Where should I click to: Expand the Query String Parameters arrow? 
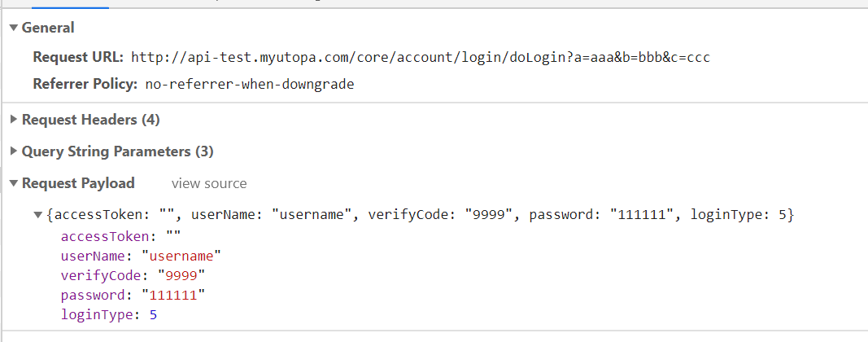point(14,151)
